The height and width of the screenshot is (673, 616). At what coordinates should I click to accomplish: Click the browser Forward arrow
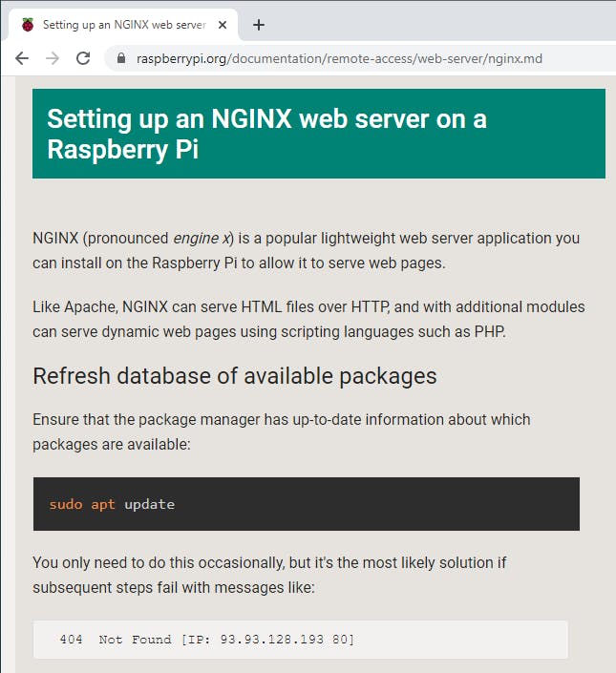53,58
